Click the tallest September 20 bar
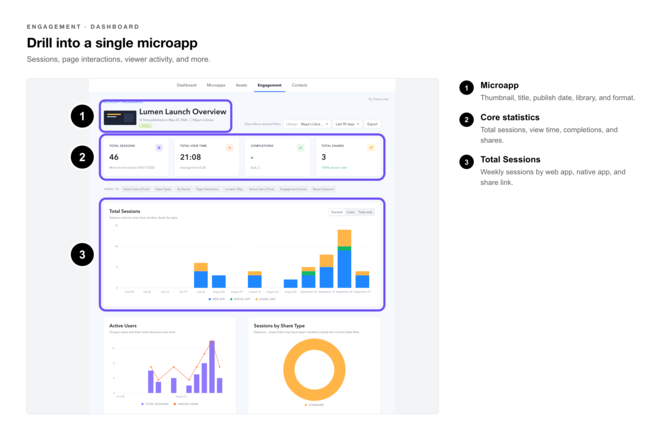 [344, 259]
